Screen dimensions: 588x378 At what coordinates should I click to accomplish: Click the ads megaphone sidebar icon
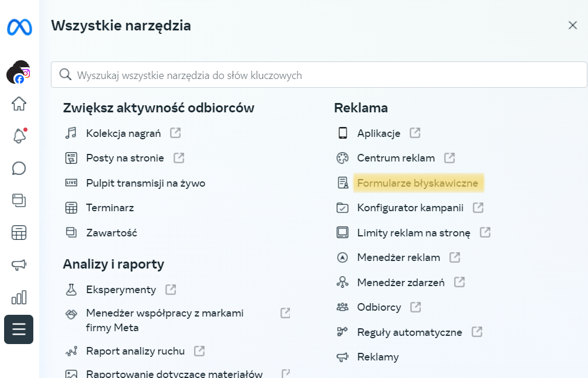pos(19,265)
